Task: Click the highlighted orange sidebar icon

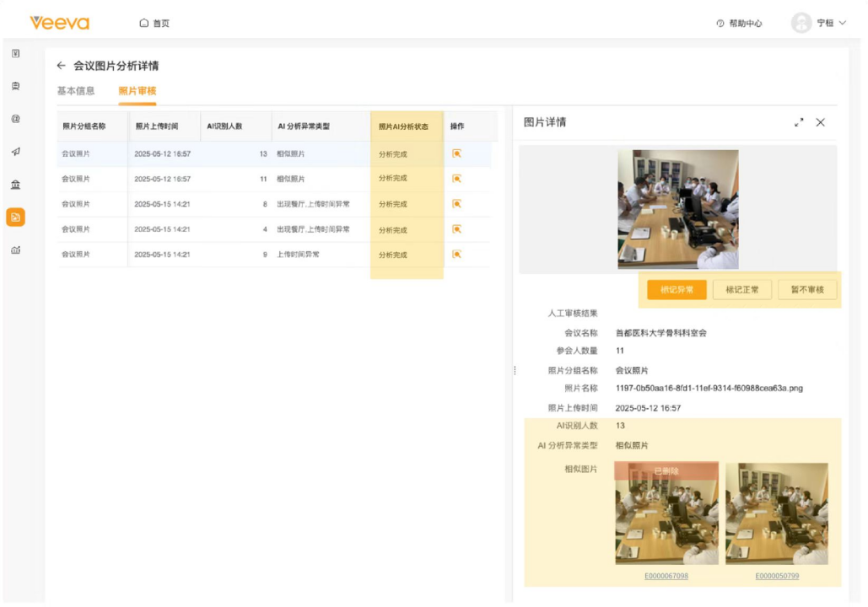Action: click(x=15, y=218)
